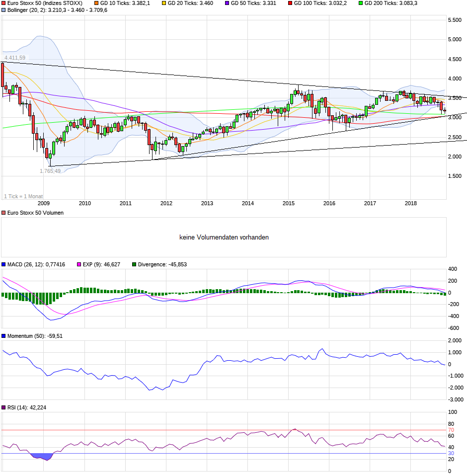Click the 2016 year label on time axis

[x=329, y=203]
